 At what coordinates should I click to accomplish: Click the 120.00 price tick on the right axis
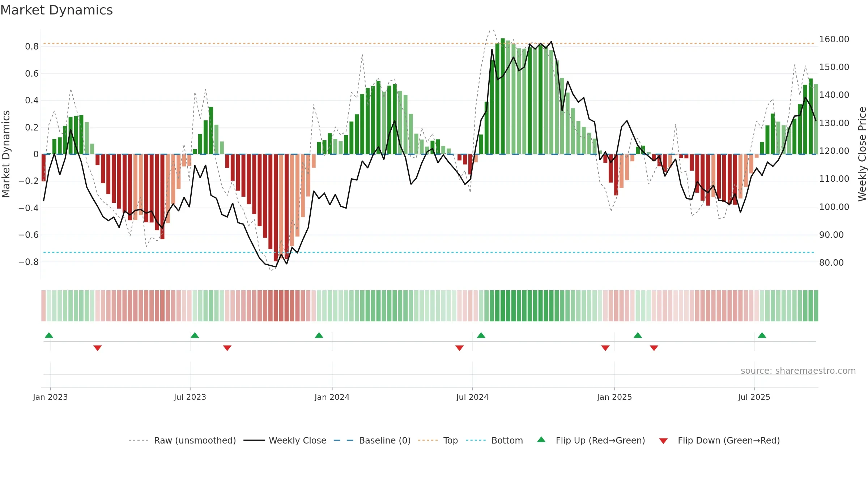pyautogui.click(x=834, y=151)
